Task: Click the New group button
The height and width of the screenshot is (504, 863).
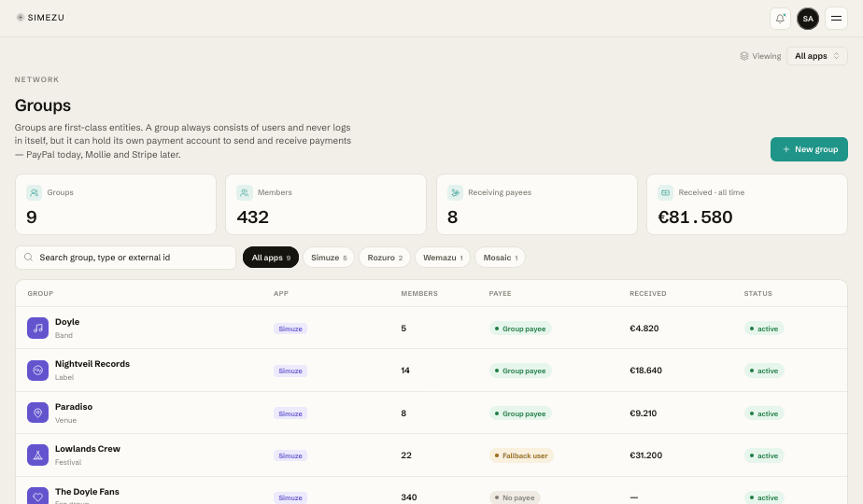Action: tap(809, 149)
